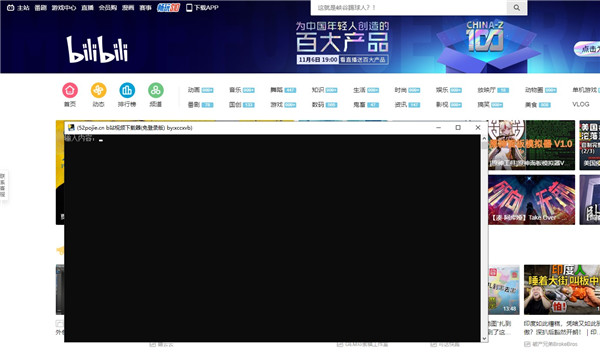
Task: Open 漫画 in the top navigation
Action: point(128,8)
